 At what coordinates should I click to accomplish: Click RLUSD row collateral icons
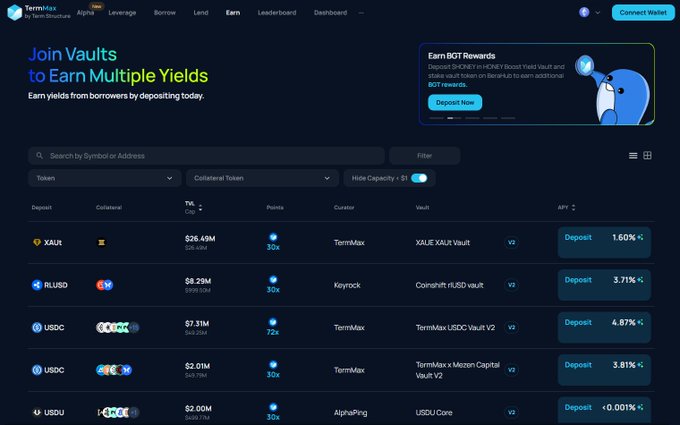(x=105, y=285)
